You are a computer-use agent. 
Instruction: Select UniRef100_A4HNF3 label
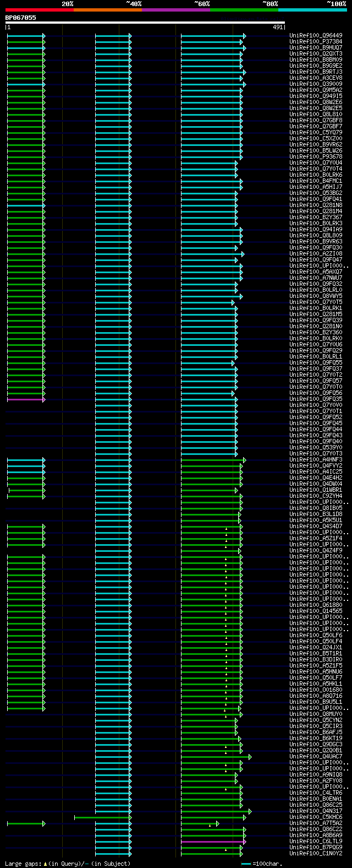pos(316,459)
